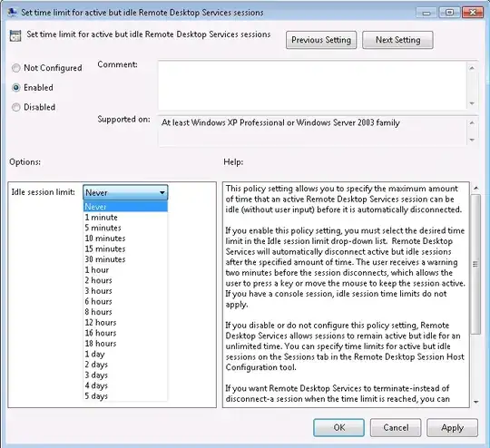Click the window title bar system icon

click(12, 12)
